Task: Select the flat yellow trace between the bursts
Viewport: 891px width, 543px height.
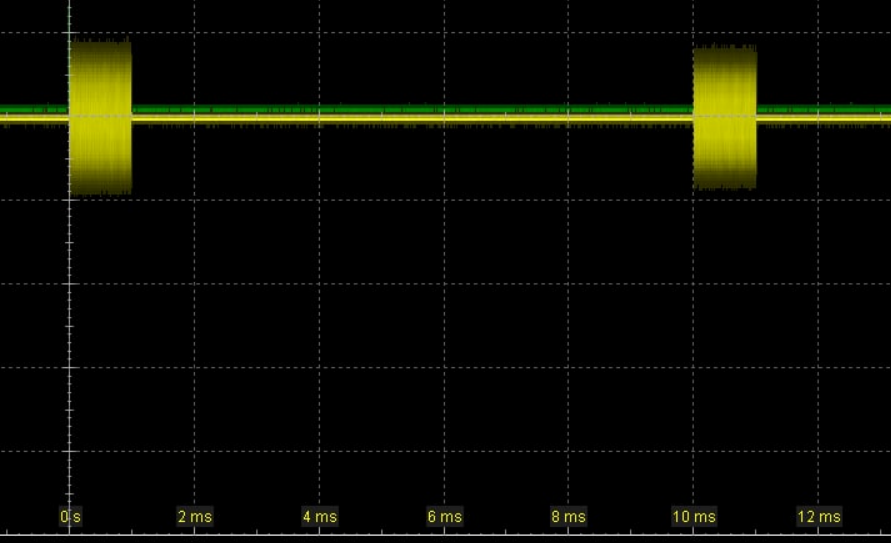Action: click(400, 119)
